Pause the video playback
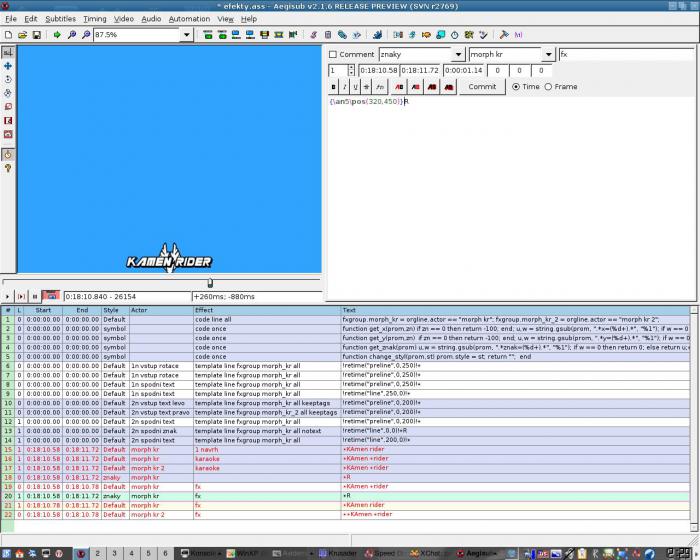 (35, 297)
